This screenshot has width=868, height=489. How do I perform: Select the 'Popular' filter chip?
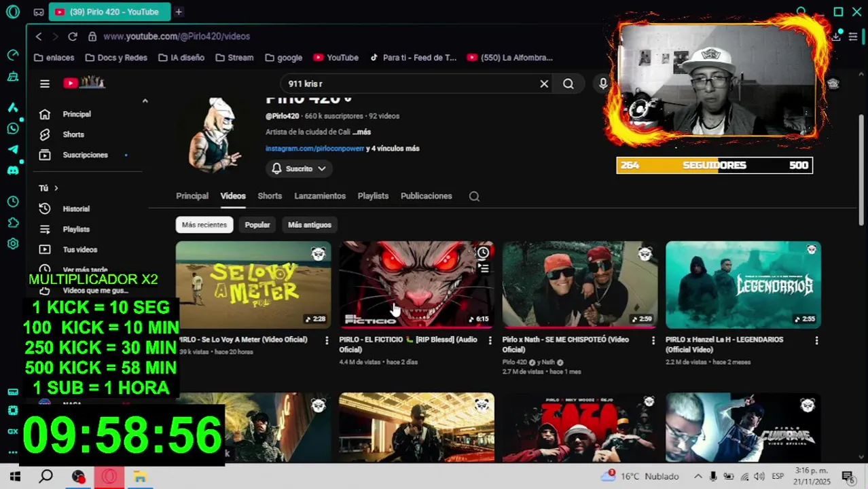point(257,225)
